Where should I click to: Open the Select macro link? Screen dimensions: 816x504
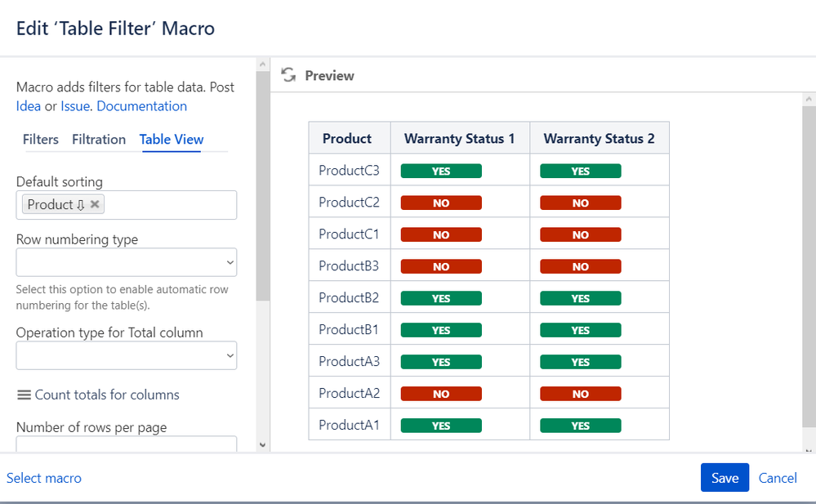coord(44,478)
